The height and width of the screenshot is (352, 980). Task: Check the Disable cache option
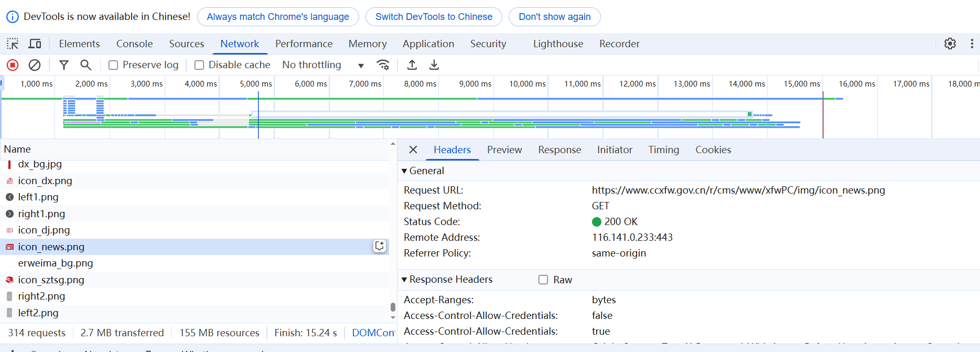point(199,65)
